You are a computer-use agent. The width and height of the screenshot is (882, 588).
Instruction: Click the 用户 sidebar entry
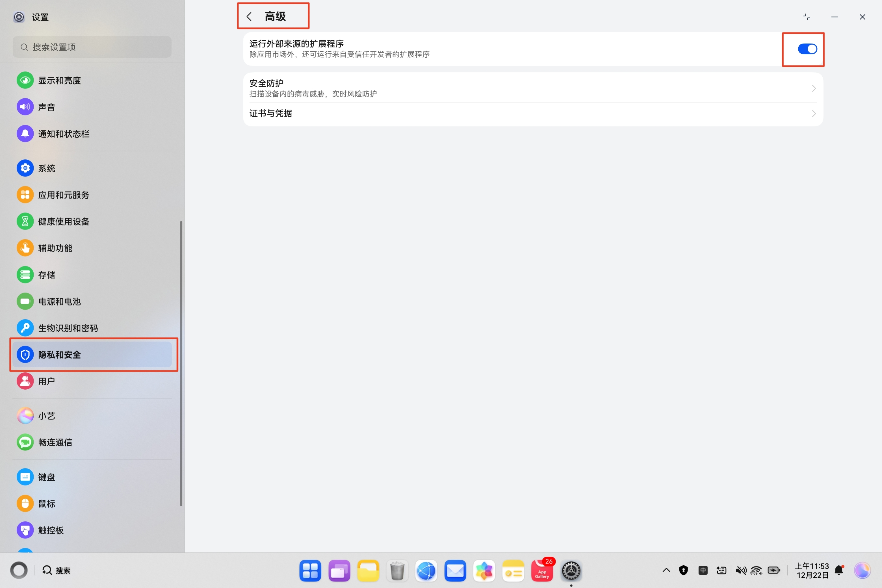[x=47, y=381]
